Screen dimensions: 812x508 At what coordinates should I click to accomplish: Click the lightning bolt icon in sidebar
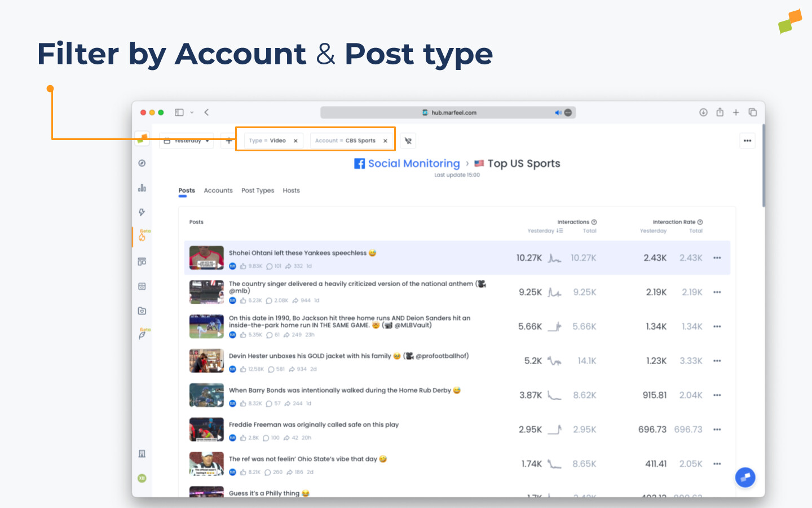[x=142, y=212]
